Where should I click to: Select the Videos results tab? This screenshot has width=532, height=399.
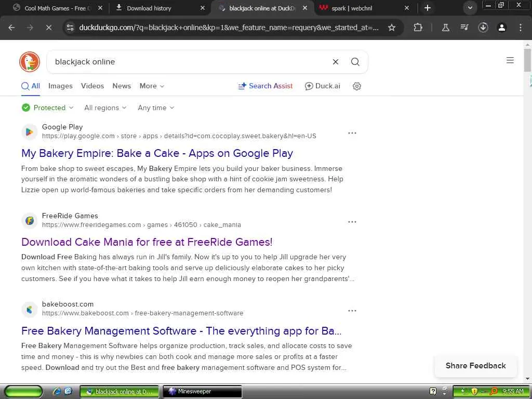click(x=92, y=86)
